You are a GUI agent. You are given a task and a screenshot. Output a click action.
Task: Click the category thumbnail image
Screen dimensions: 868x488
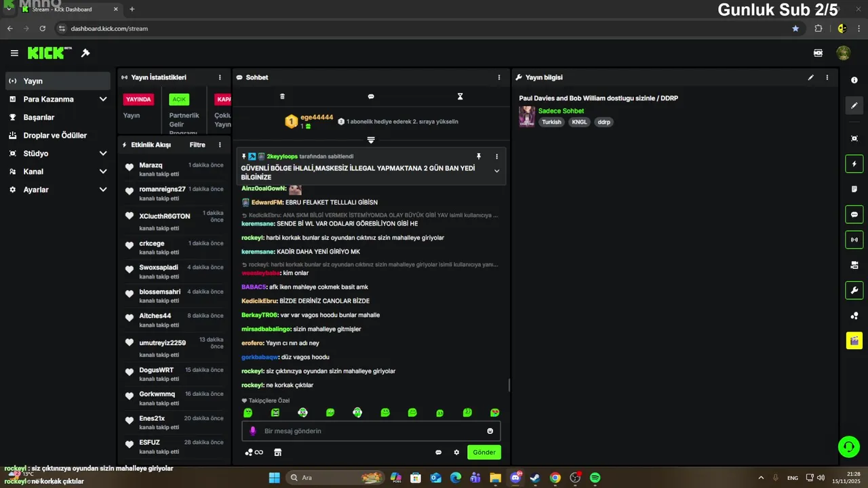[527, 117]
